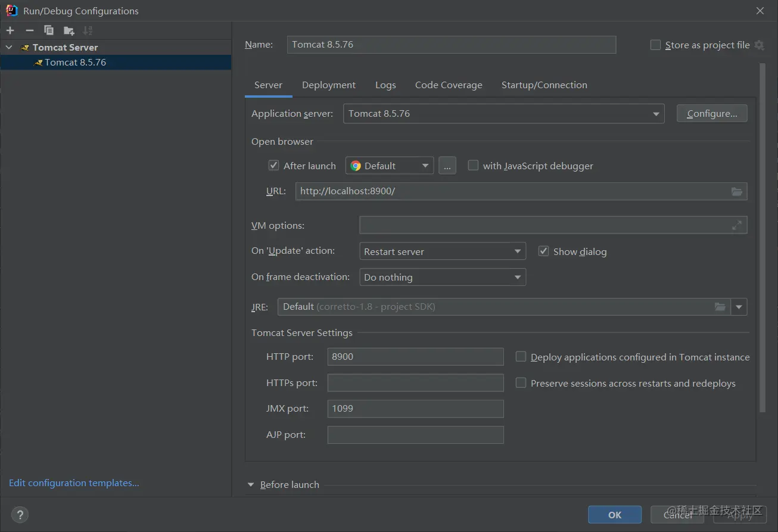This screenshot has height=532, width=778.
Task: Toggle Show dialog checkbox
Action: click(x=543, y=251)
